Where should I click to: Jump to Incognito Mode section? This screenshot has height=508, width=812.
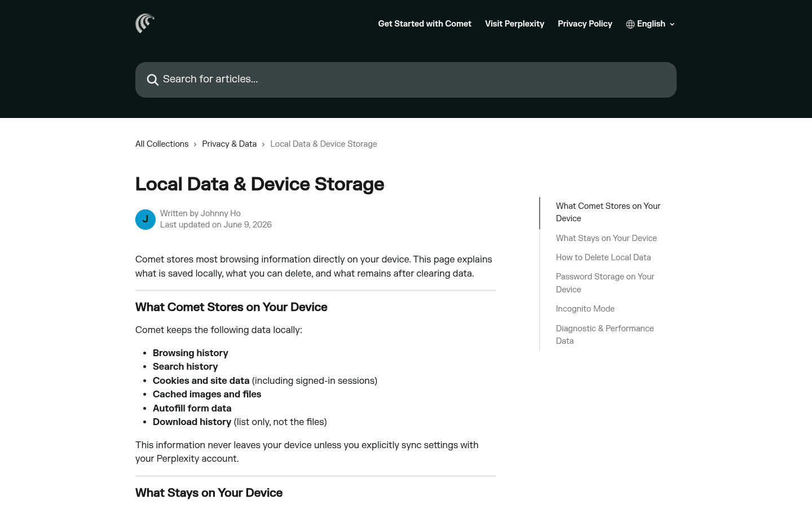585,309
